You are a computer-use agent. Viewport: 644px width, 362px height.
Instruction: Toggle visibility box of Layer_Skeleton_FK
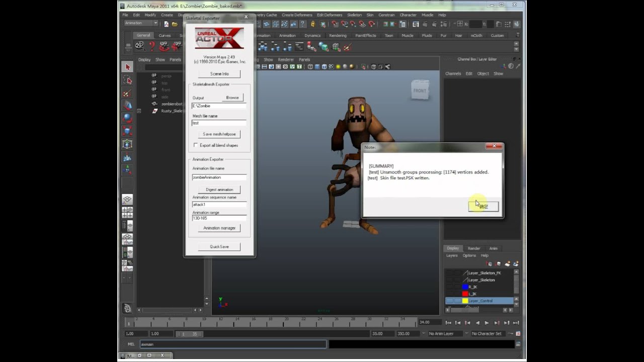pos(449,273)
